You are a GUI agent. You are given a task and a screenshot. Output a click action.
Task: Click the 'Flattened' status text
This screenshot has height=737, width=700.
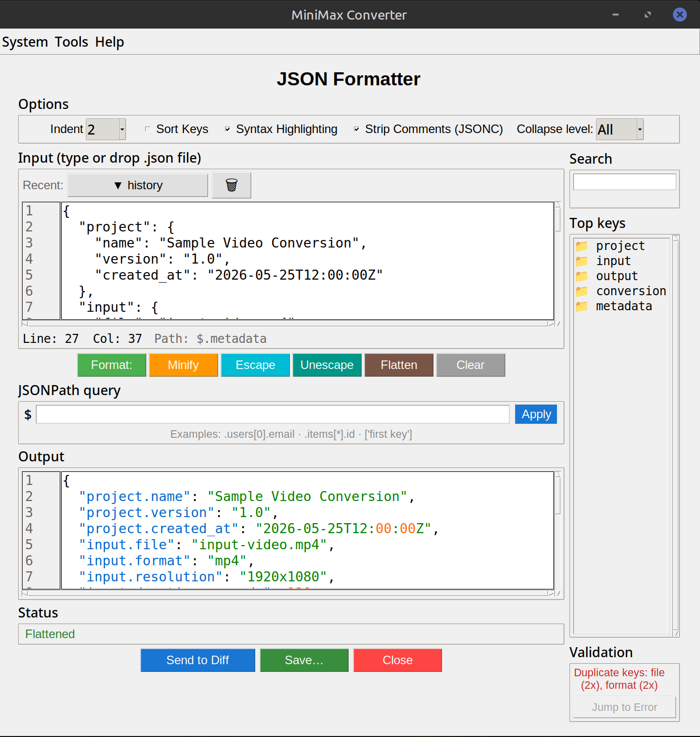[50, 634]
